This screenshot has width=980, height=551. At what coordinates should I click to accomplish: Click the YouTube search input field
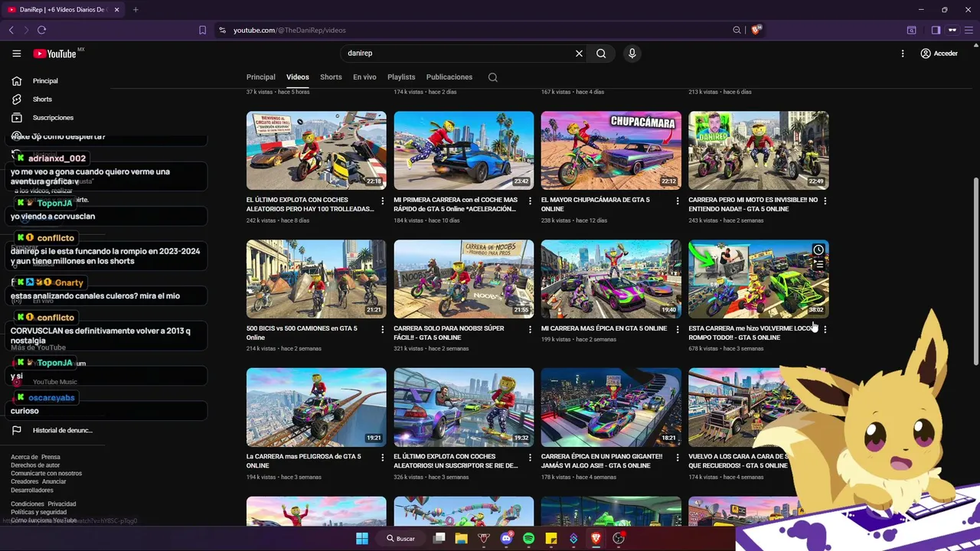[456, 54]
